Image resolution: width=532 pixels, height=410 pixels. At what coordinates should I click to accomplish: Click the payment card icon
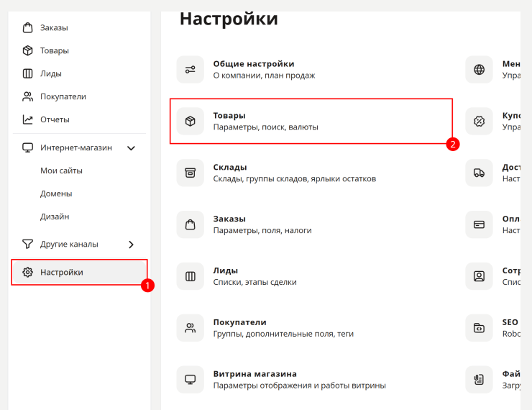(479, 224)
